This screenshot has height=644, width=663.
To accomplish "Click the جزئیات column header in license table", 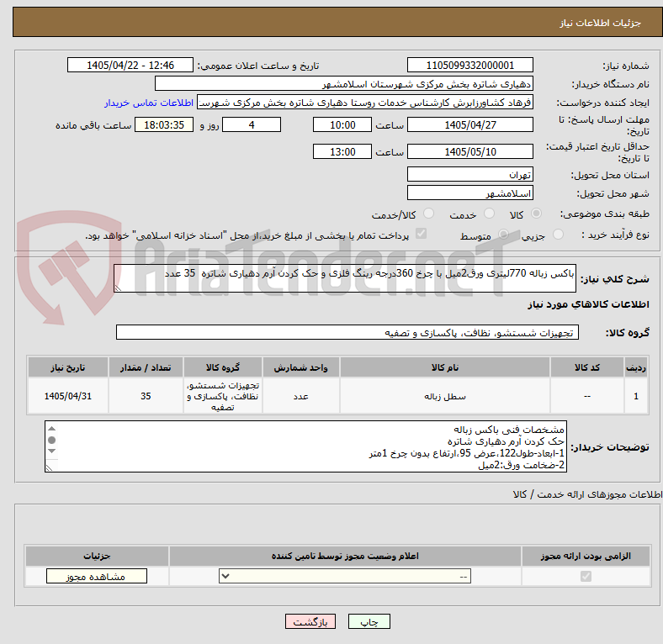I will 97,556.
